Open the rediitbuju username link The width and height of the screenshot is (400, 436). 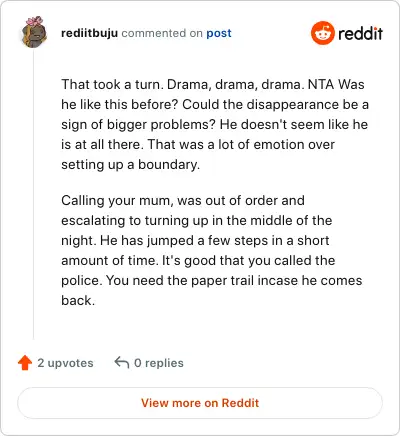tap(89, 33)
